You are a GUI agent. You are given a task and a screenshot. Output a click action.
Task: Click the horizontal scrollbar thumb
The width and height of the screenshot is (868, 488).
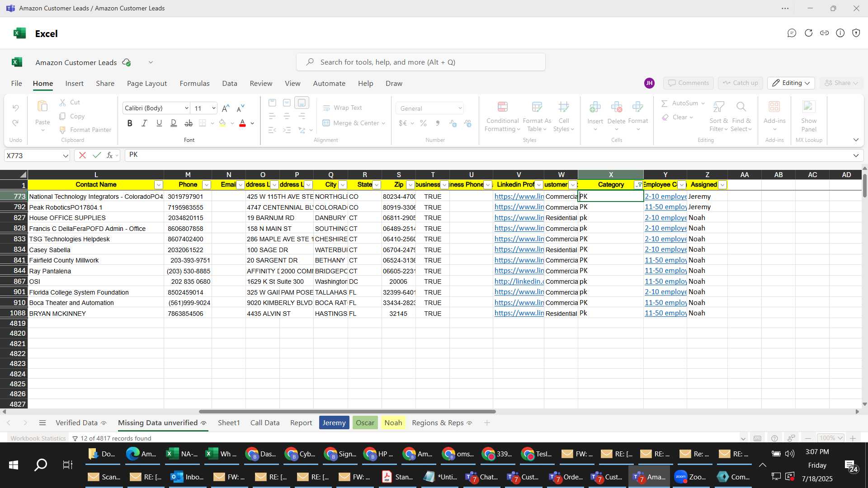point(347,412)
